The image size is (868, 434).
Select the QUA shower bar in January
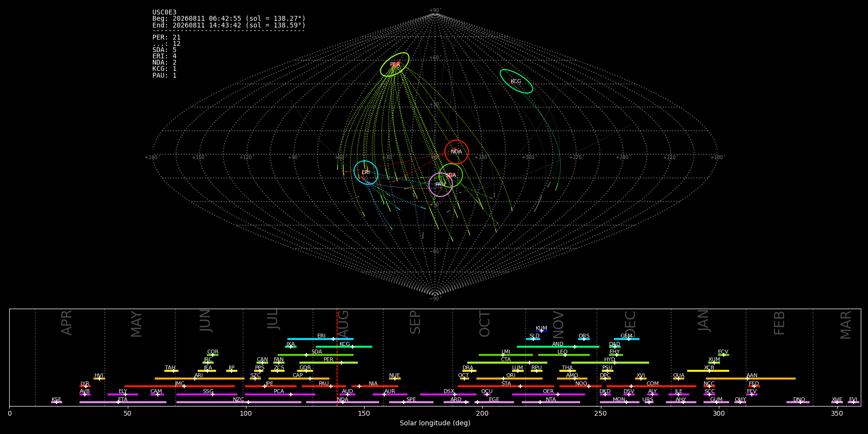click(678, 378)
